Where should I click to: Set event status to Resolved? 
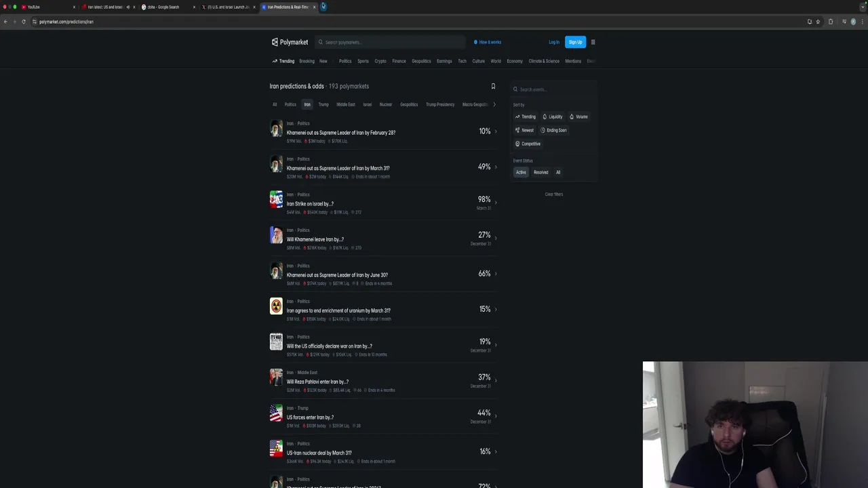[x=540, y=172]
